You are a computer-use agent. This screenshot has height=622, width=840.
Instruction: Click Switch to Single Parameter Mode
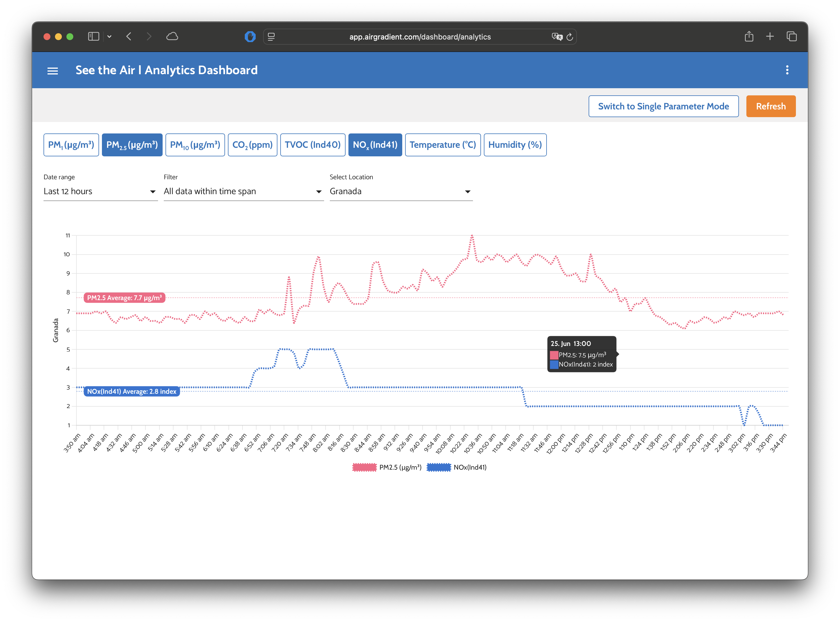coord(663,107)
